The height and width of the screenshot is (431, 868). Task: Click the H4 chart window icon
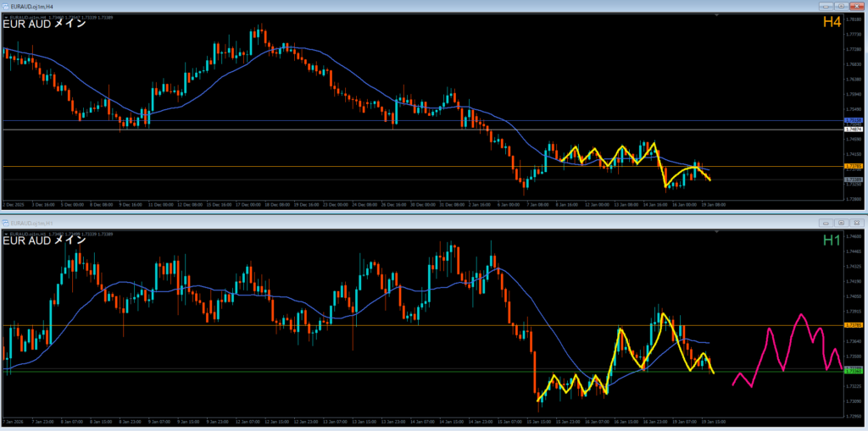7,5
